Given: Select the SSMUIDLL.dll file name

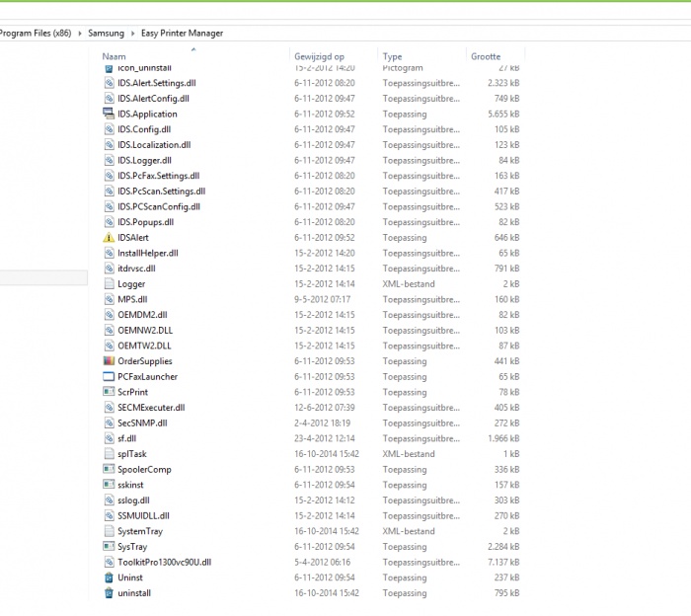Looking at the screenshot, I should click(144, 515).
